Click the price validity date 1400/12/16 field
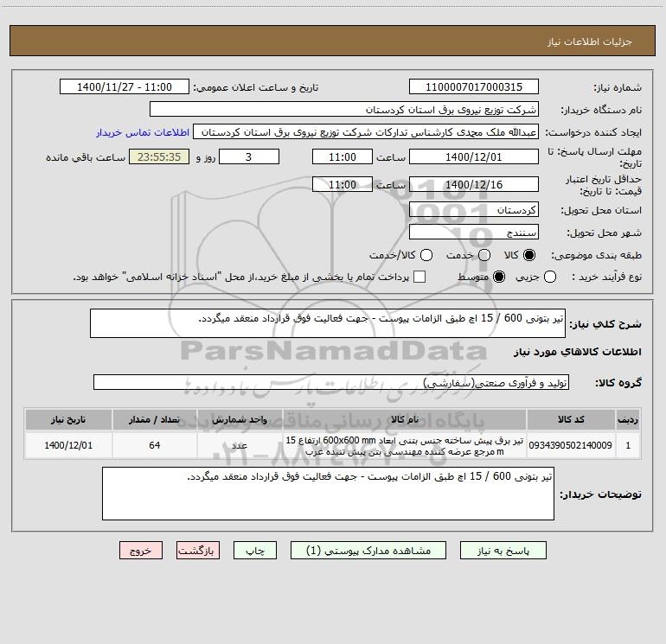Image resolution: width=666 pixels, height=644 pixels. coord(474,185)
